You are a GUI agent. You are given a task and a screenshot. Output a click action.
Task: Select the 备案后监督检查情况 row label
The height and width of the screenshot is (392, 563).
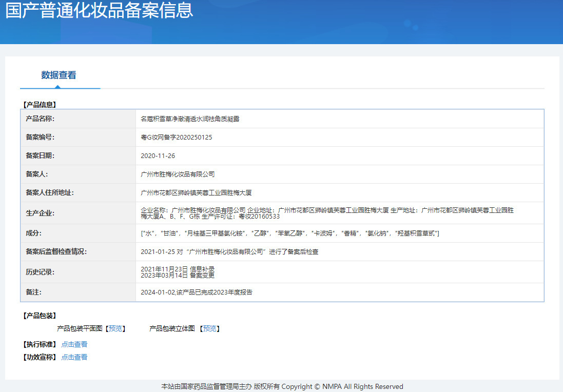coord(56,251)
